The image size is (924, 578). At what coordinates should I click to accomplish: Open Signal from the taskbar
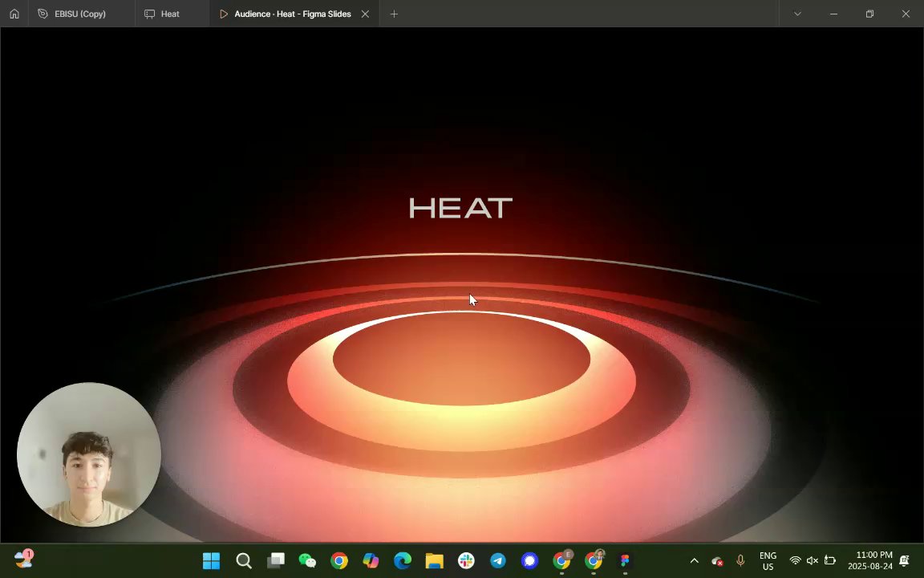(529, 560)
